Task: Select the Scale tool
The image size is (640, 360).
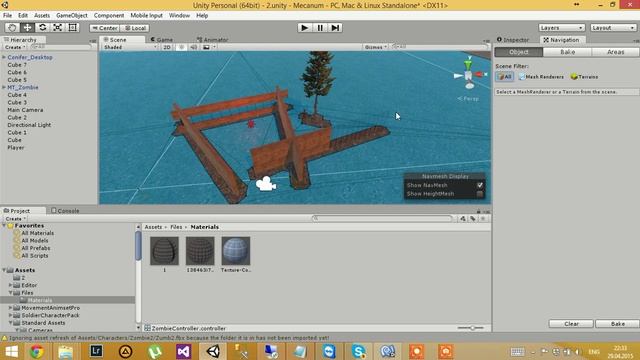Action: [58, 27]
